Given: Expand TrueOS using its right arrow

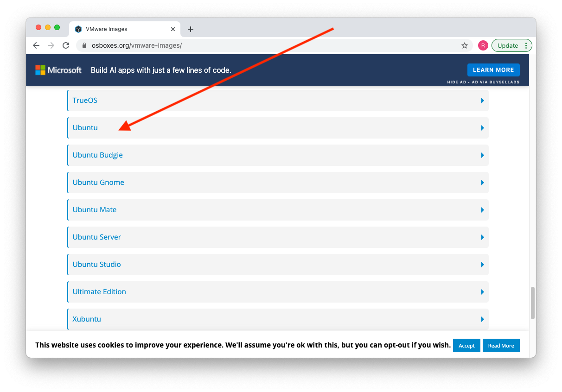Looking at the screenshot, I should pos(482,101).
